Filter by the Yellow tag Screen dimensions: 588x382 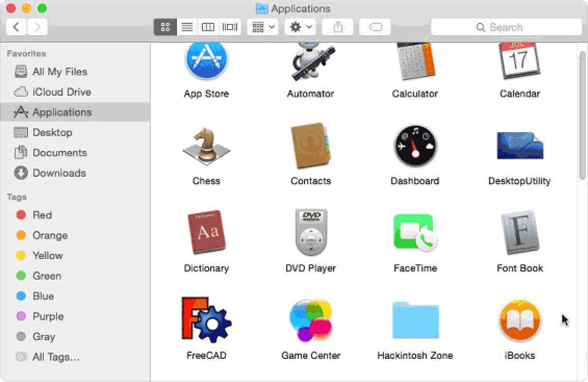click(75, 256)
